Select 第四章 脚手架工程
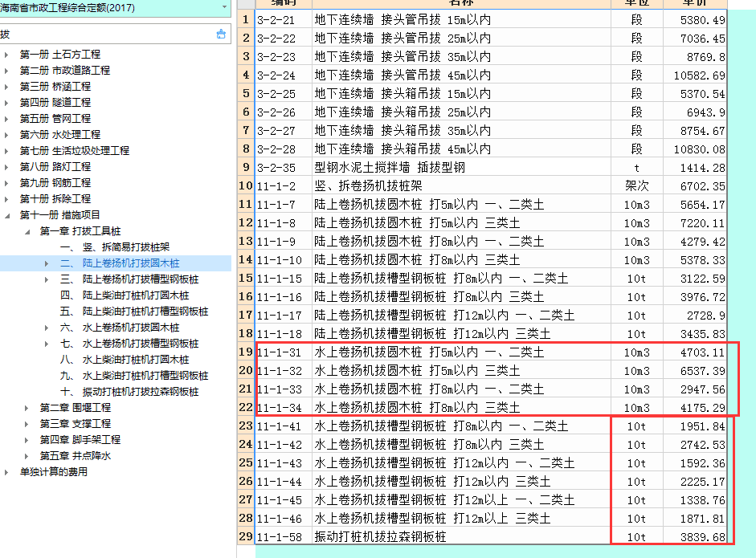The height and width of the screenshot is (558, 756). [x=80, y=439]
